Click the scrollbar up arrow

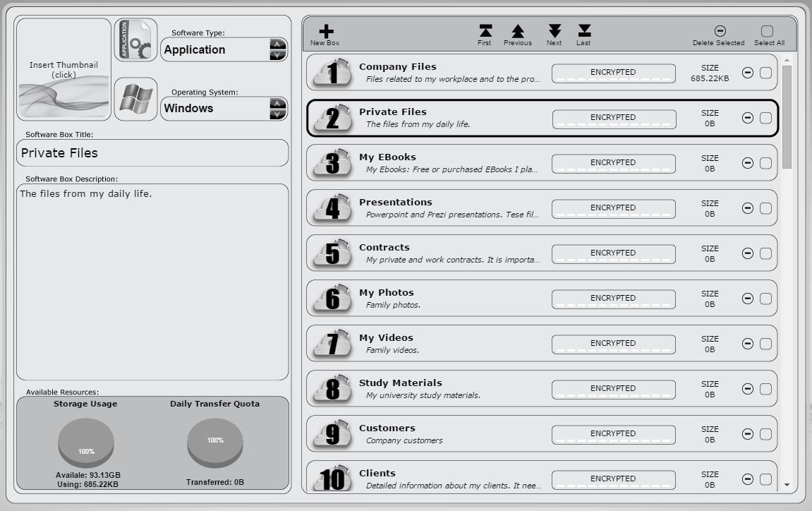(787, 61)
